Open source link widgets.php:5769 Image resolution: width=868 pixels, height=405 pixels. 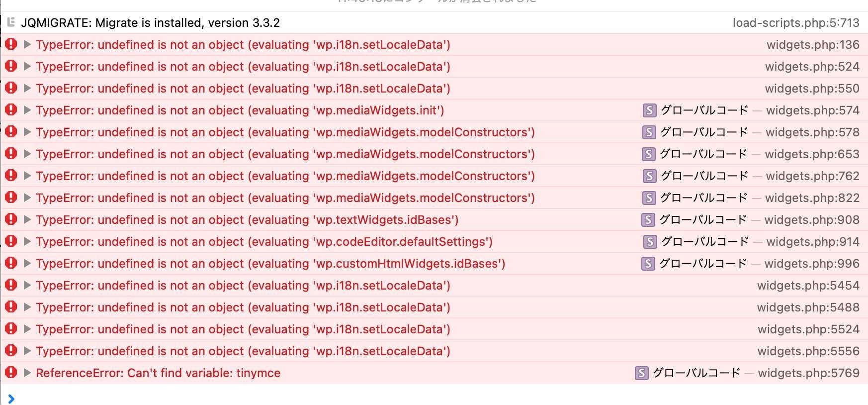coord(809,373)
